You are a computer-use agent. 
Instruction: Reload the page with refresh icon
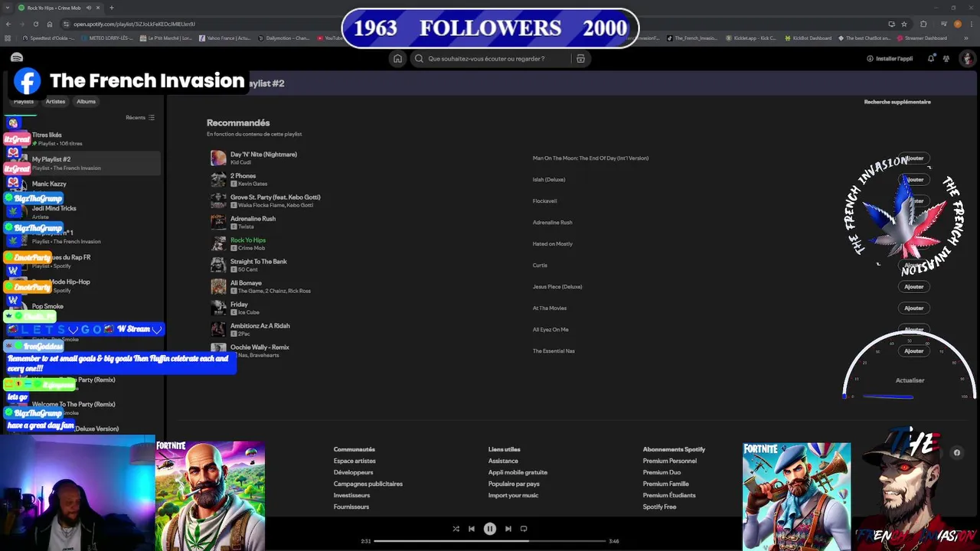coord(36,24)
